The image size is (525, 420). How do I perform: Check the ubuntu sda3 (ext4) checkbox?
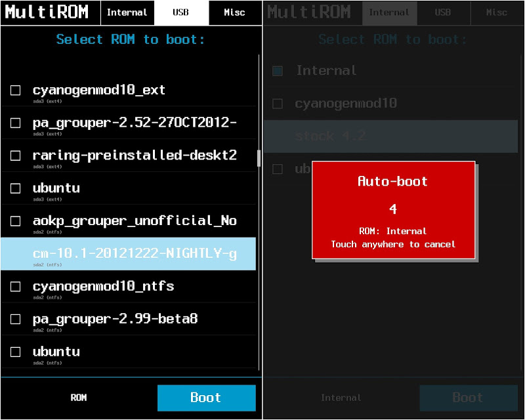pos(15,188)
